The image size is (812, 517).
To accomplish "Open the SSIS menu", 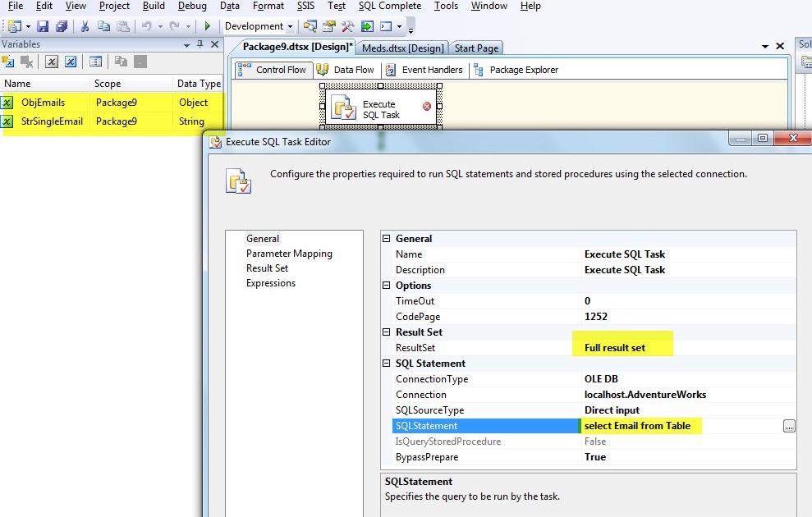I will [305, 6].
